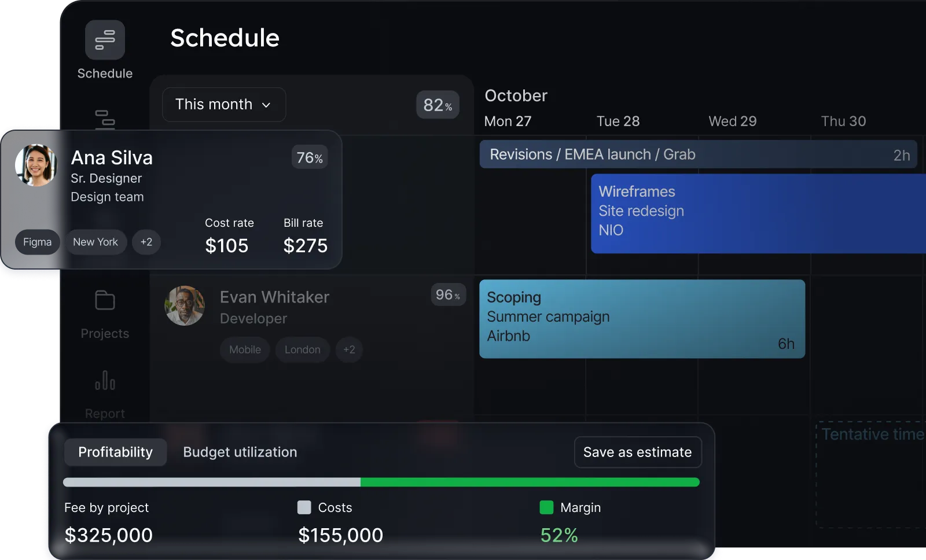Click the green Margin color swatch
The width and height of the screenshot is (926, 560).
[x=546, y=507]
